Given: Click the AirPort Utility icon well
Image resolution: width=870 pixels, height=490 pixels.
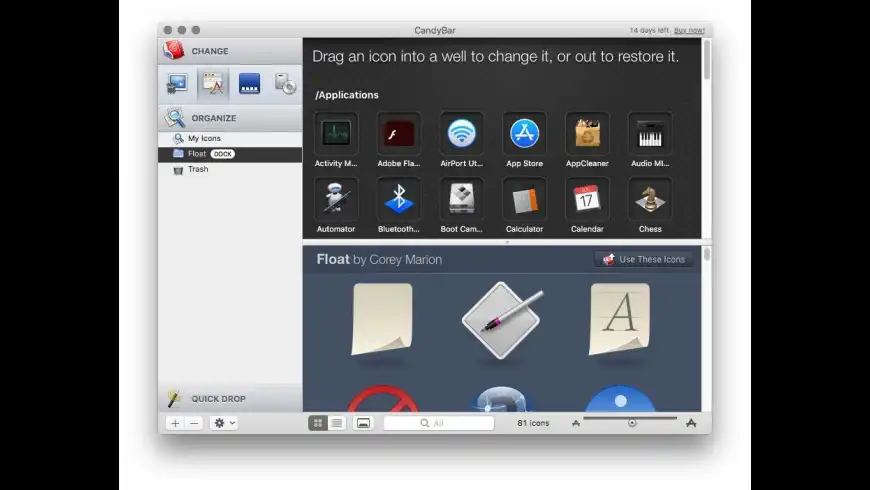Looking at the screenshot, I should pos(462,133).
